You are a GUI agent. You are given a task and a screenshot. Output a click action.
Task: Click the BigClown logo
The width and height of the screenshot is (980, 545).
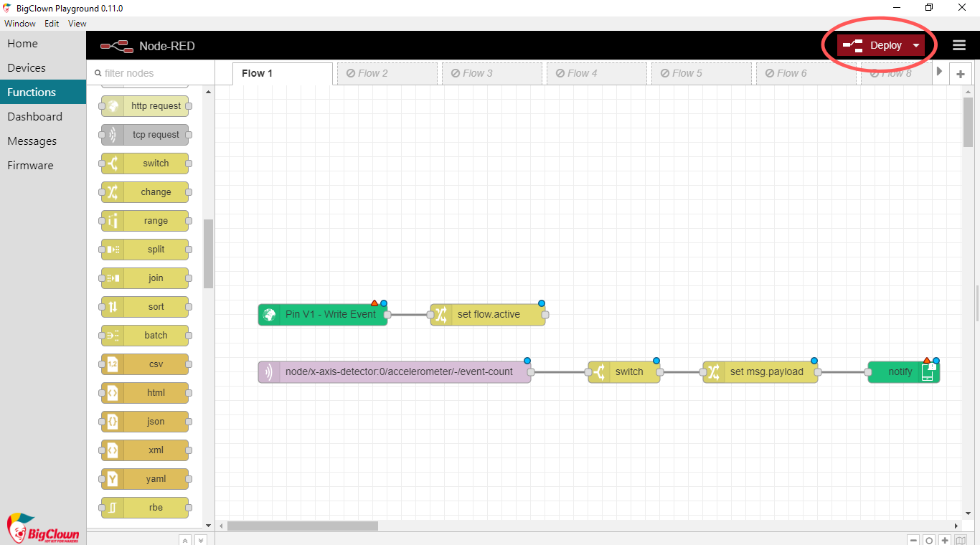pyautogui.click(x=43, y=528)
